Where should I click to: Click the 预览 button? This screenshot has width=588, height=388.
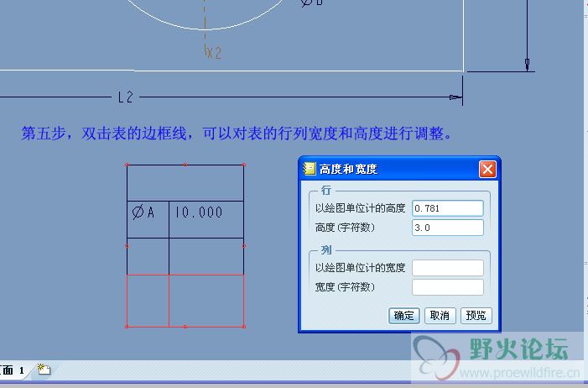[476, 316]
